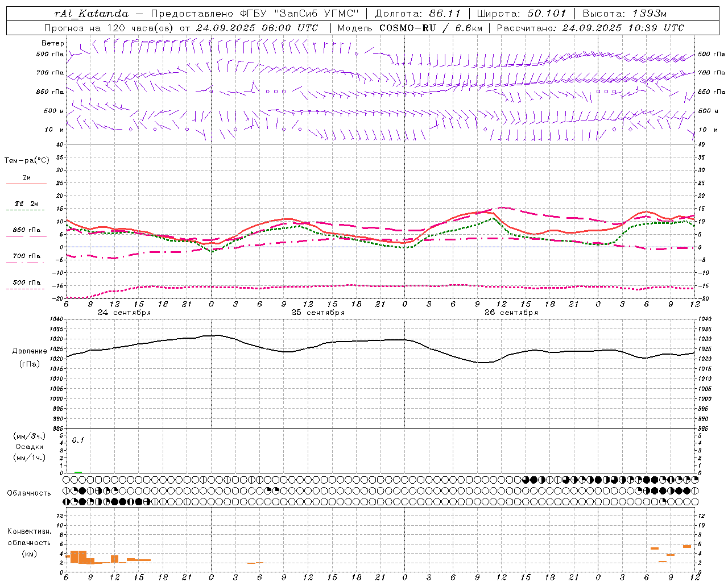Screen dimensions: 728x582
Task: Click the (мм/1ч.) precipitation unit label
Action: click(x=29, y=458)
